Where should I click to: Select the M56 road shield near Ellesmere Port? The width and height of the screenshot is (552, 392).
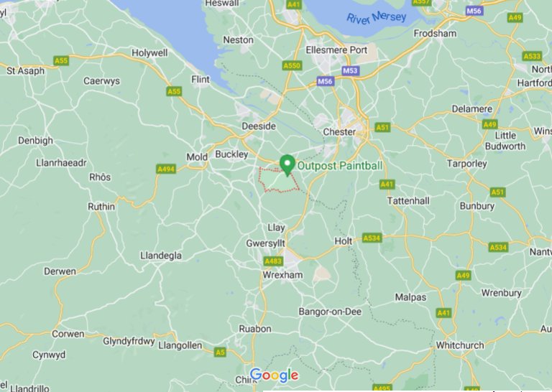(325, 82)
